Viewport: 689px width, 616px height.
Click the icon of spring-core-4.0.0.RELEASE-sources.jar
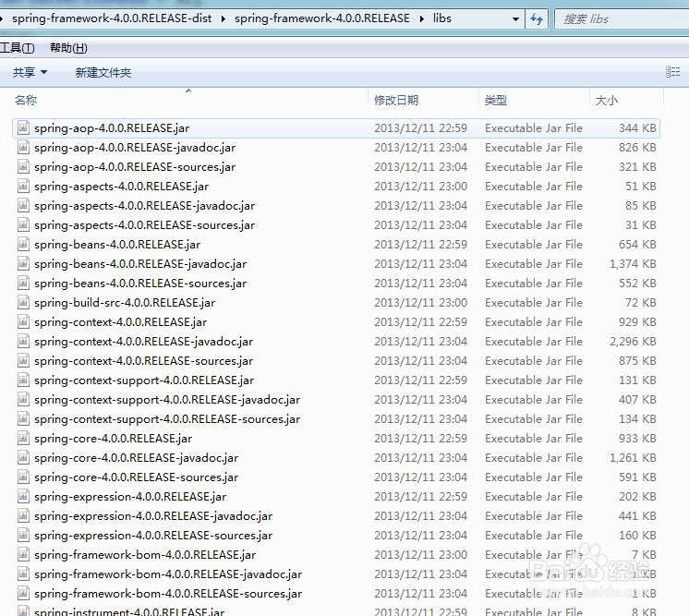[x=23, y=477]
